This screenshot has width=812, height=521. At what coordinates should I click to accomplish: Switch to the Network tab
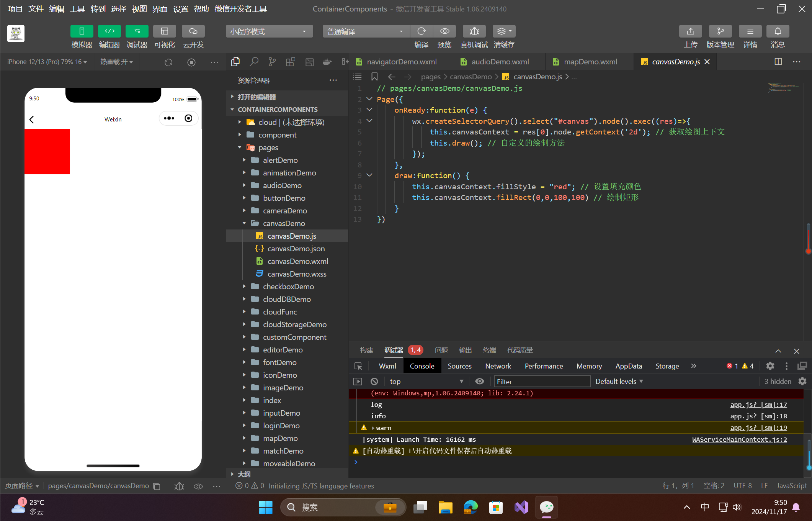tap(498, 366)
